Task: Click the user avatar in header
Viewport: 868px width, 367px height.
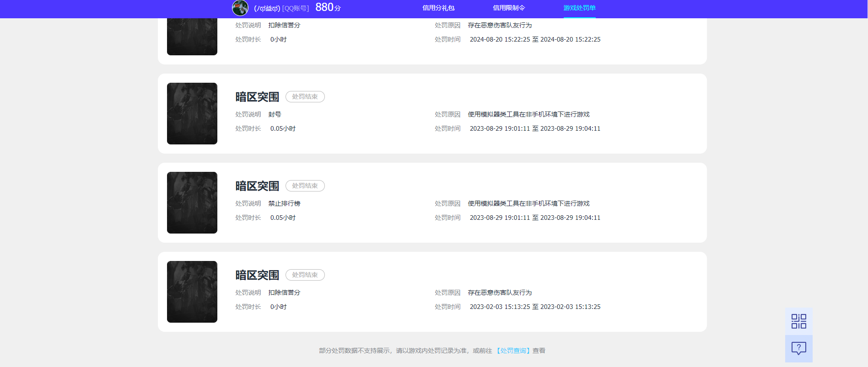Action: pos(240,8)
